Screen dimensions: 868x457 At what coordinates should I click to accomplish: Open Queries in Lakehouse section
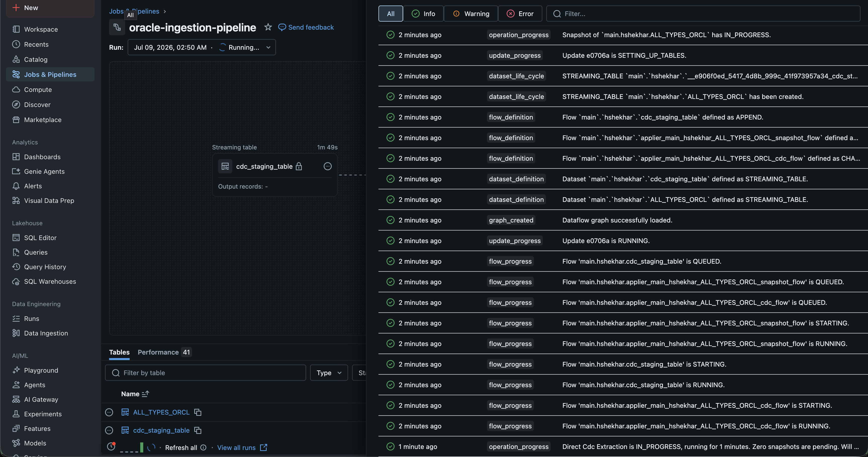(x=50, y=252)
